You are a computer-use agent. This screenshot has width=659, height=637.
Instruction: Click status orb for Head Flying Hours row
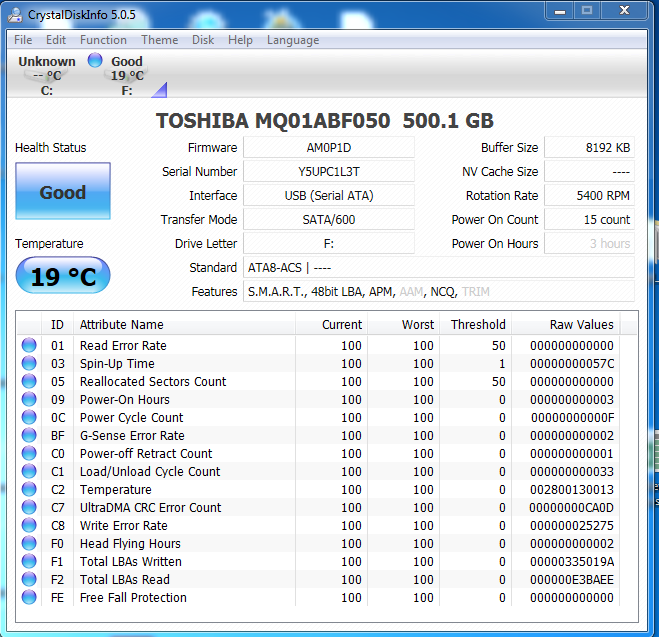point(29,543)
